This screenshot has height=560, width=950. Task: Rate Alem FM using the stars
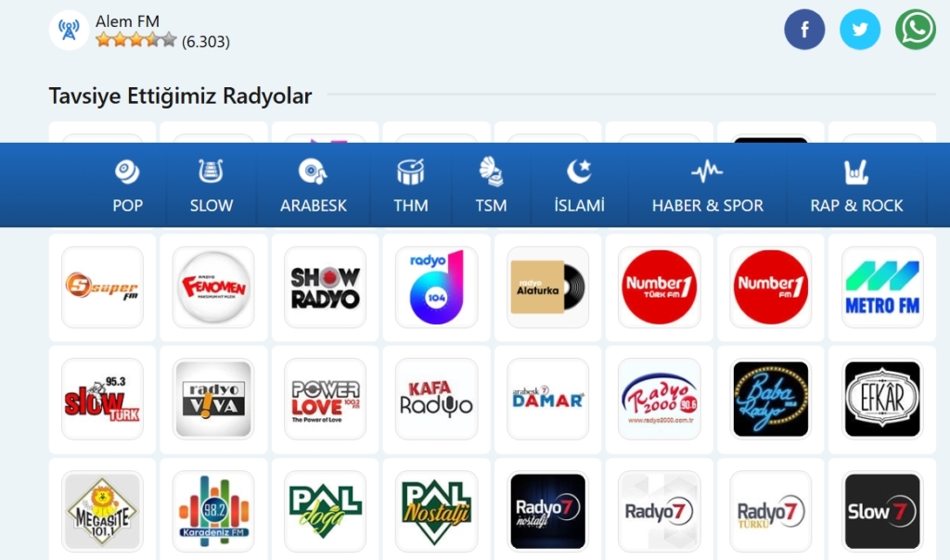[x=136, y=41]
